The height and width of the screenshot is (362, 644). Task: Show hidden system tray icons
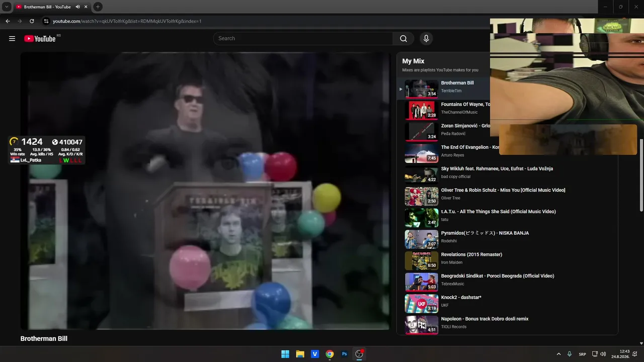pos(558,354)
